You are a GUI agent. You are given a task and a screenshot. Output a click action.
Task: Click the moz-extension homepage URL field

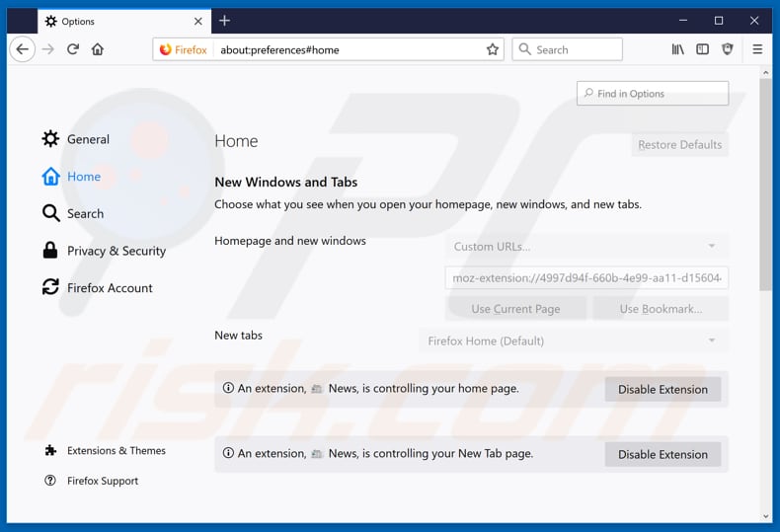[586, 278]
